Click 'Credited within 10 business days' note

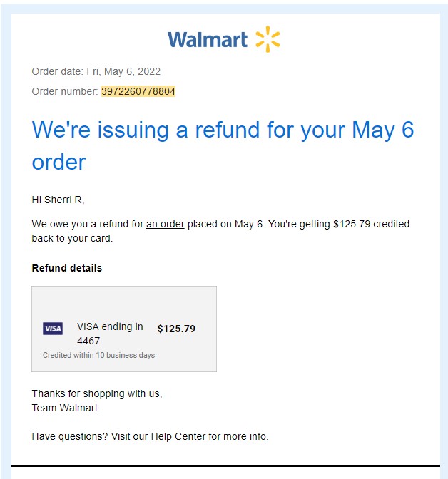coord(98,355)
